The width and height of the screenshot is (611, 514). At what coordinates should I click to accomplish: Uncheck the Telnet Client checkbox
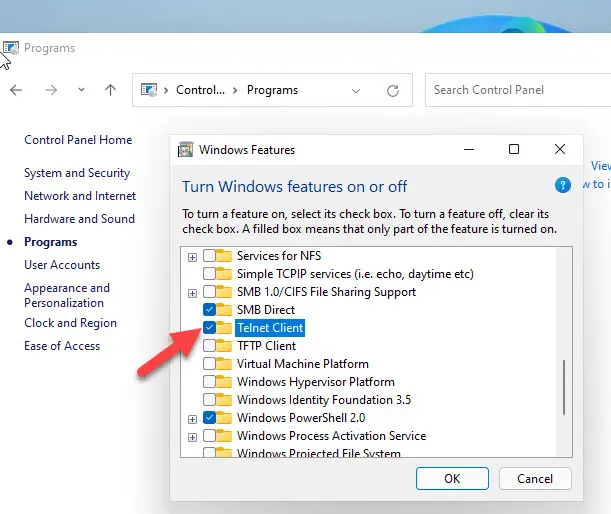(x=209, y=328)
